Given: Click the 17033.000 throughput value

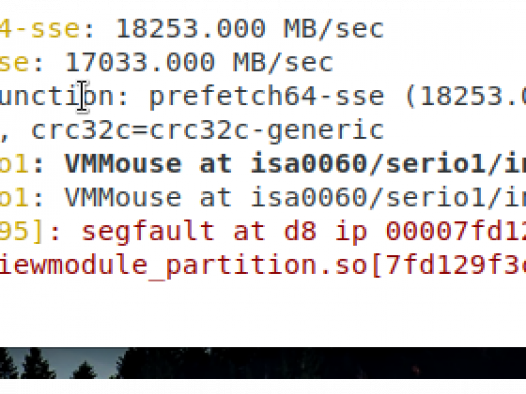Looking at the screenshot, I should [x=140, y=62].
